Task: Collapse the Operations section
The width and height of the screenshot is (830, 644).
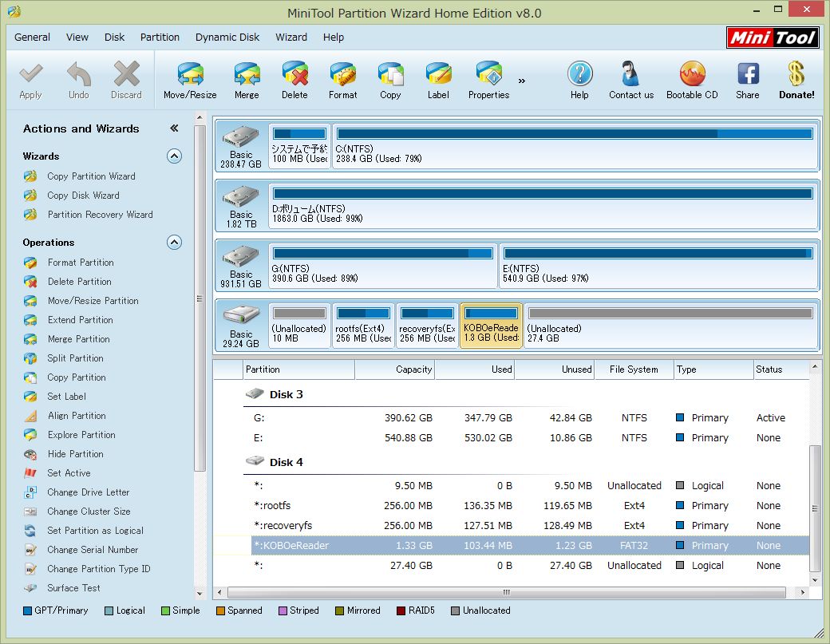Action: tap(174, 243)
